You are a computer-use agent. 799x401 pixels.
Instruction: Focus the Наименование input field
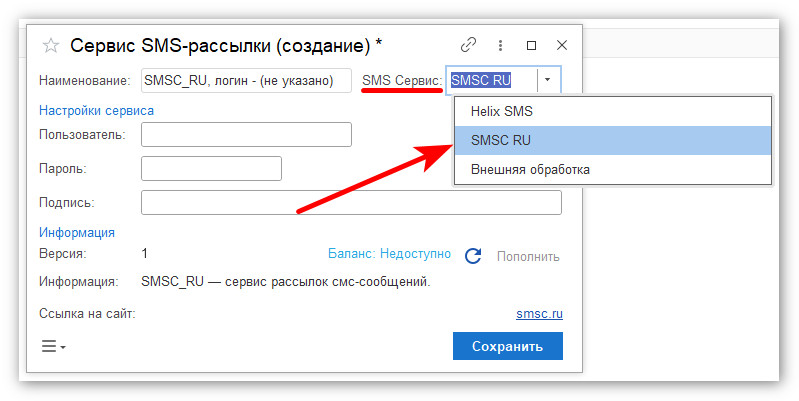click(246, 81)
